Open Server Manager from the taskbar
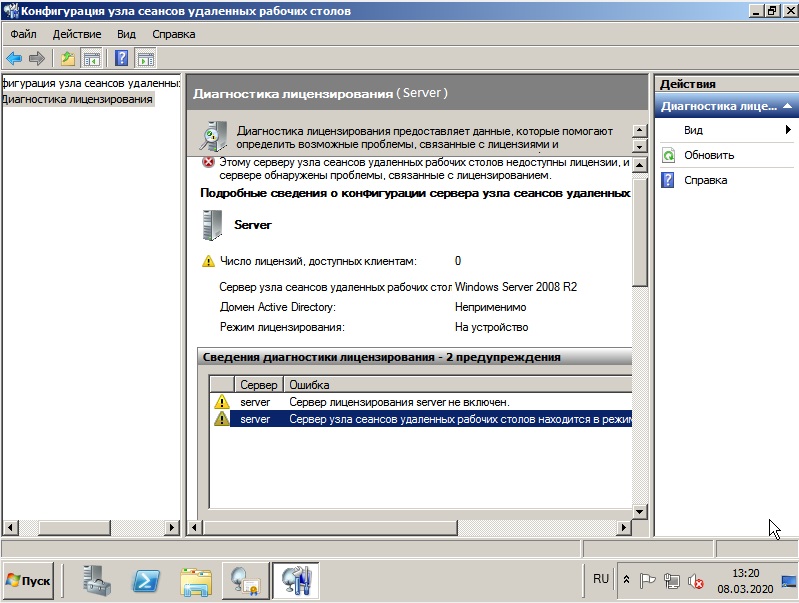Image resolution: width=799 pixels, height=603 pixels. click(97, 581)
